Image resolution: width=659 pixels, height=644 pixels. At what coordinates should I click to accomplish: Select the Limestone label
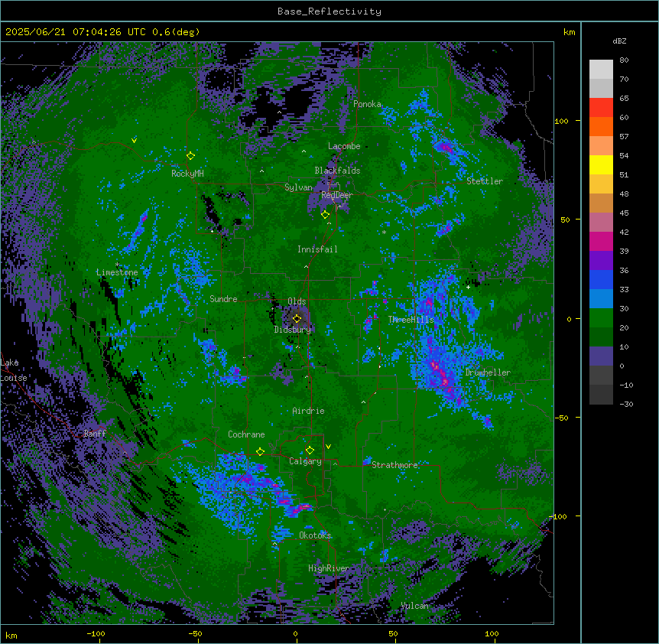[117, 272]
